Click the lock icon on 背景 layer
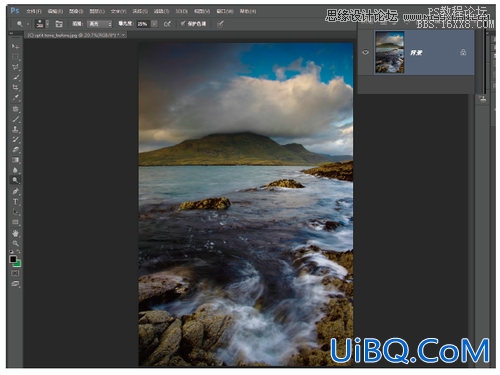 pos(463,52)
